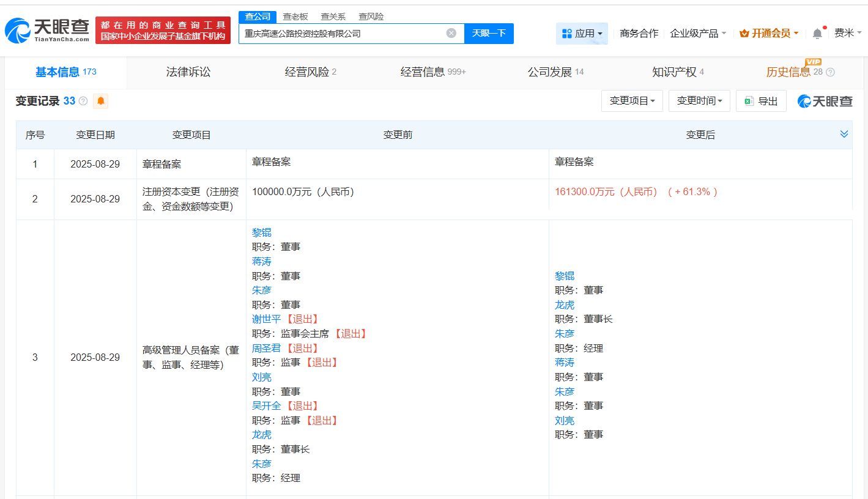Open the 变更时间 filter dropdown
Screen dimensions: 868x499
[699, 101]
